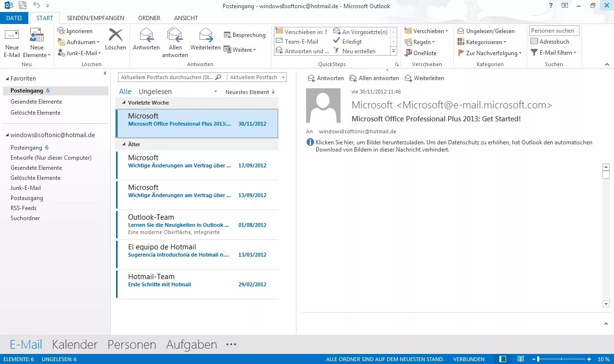Screen dimensions: 614x364
Task: Collapse the Favoriten section
Action: pyautogui.click(x=6, y=79)
